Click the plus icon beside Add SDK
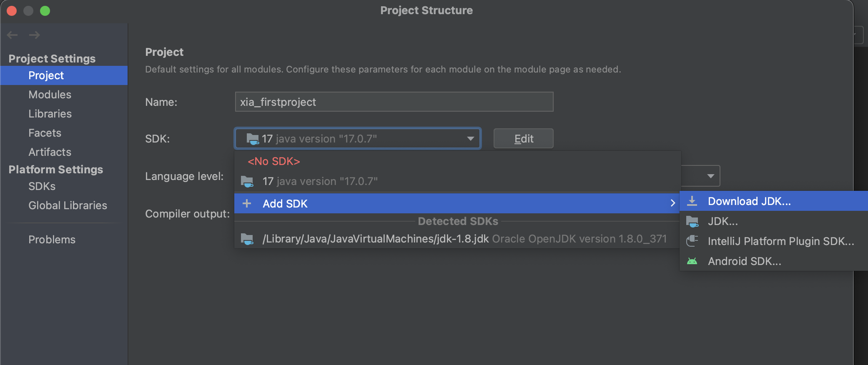Image resolution: width=868 pixels, height=365 pixels. [x=247, y=203]
